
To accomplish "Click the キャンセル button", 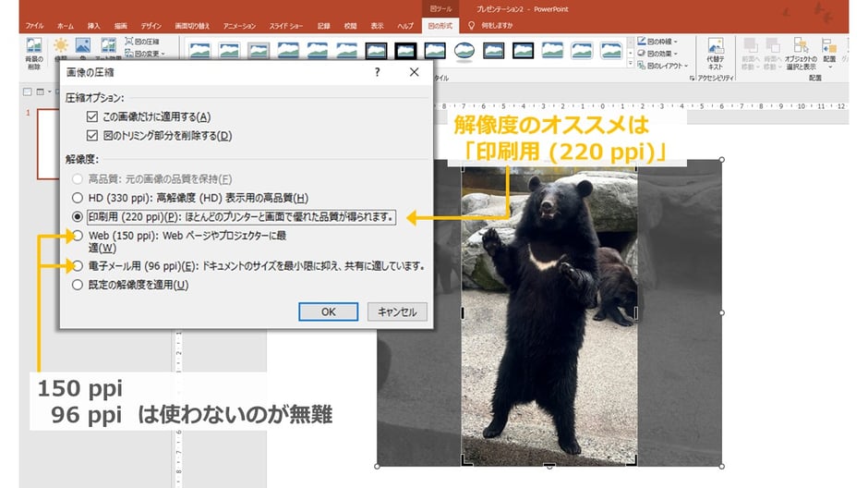I will (397, 311).
